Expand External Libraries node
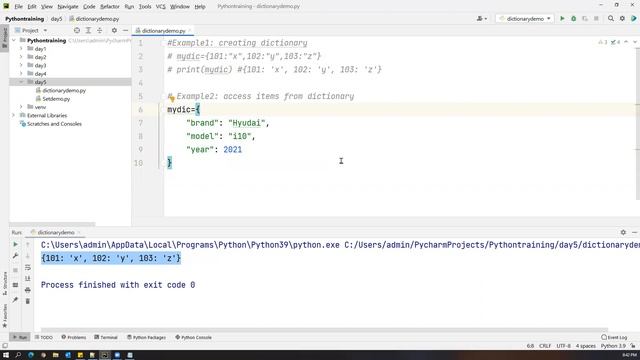Screen dimensions: 640x360 point(14,116)
